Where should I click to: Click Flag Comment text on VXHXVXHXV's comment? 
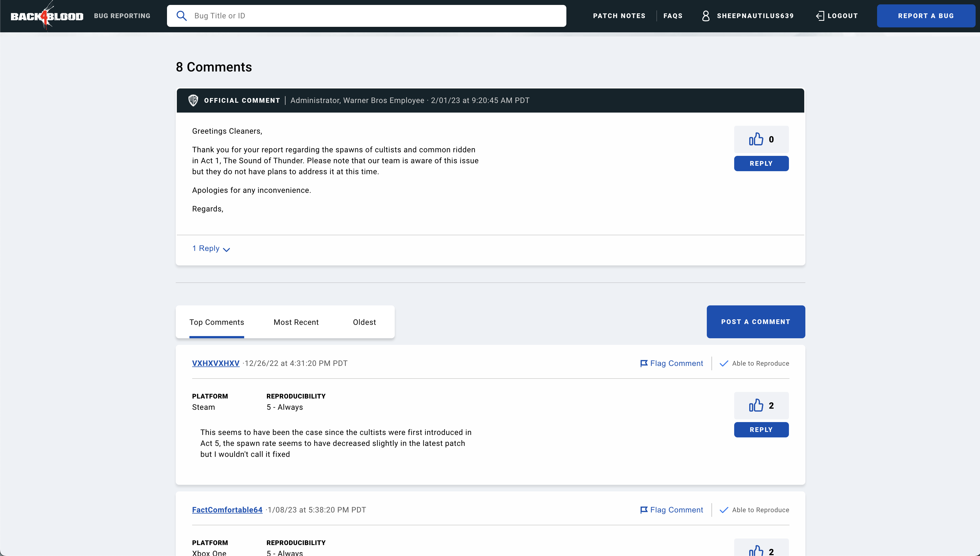tap(677, 363)
